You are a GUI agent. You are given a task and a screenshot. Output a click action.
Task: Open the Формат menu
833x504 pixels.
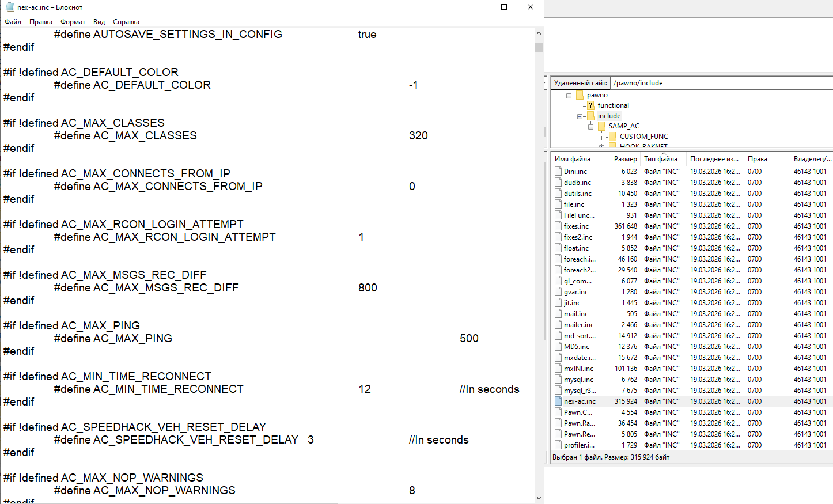(x=73, y=22)
